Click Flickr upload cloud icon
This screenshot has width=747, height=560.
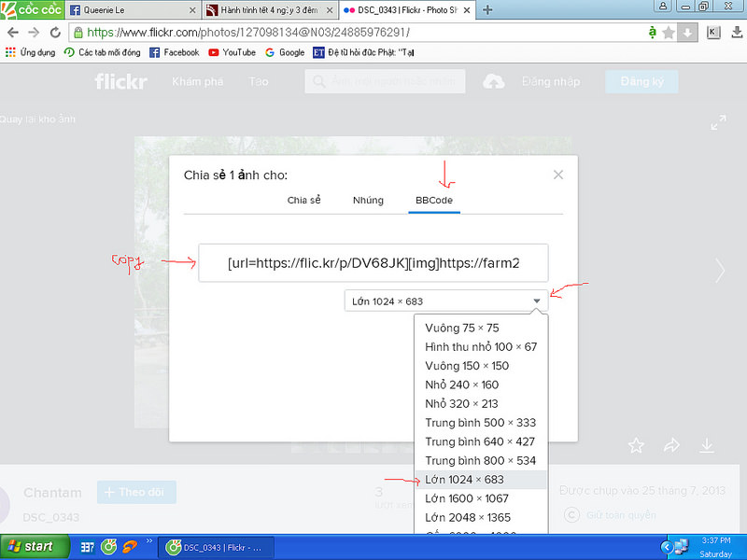click(494, 81)
